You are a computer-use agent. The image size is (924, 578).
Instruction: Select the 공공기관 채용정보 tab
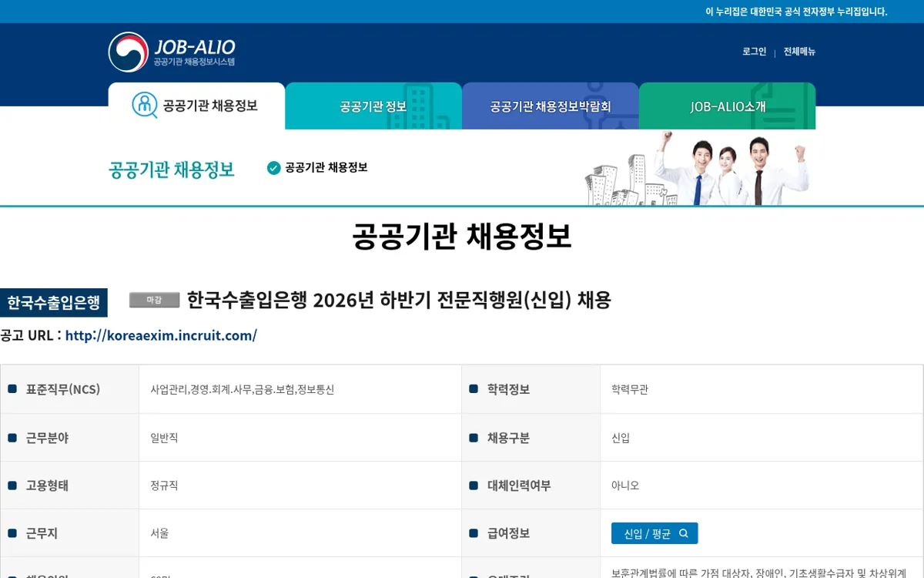point(196,106)
